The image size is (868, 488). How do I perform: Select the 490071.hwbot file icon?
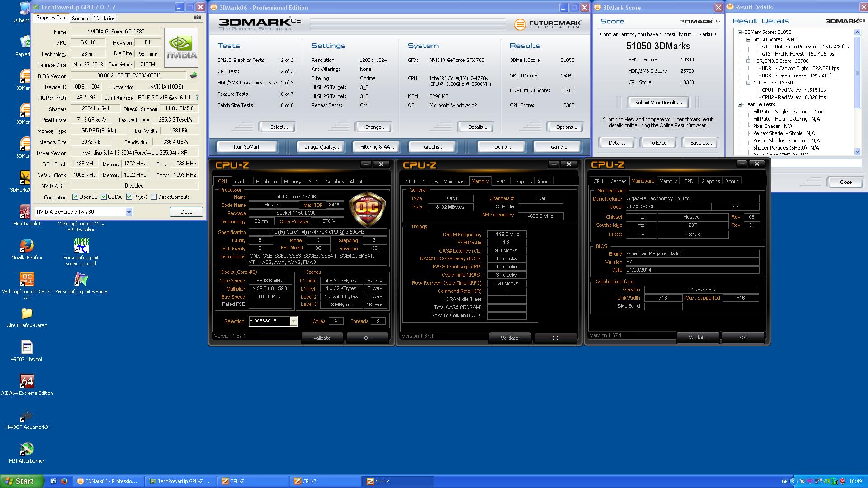coord(27,347)
